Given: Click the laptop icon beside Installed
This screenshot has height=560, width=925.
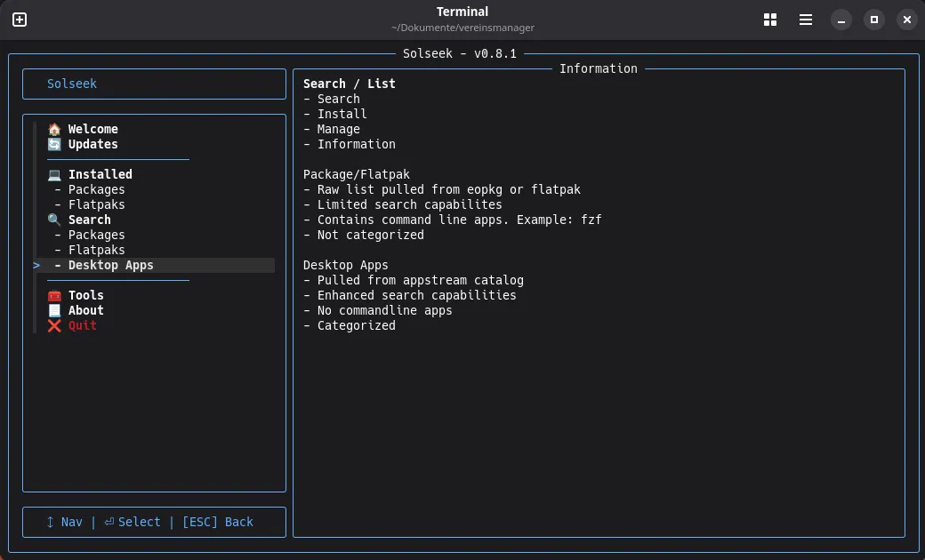Looking at the screenshot, I should 54,174.
